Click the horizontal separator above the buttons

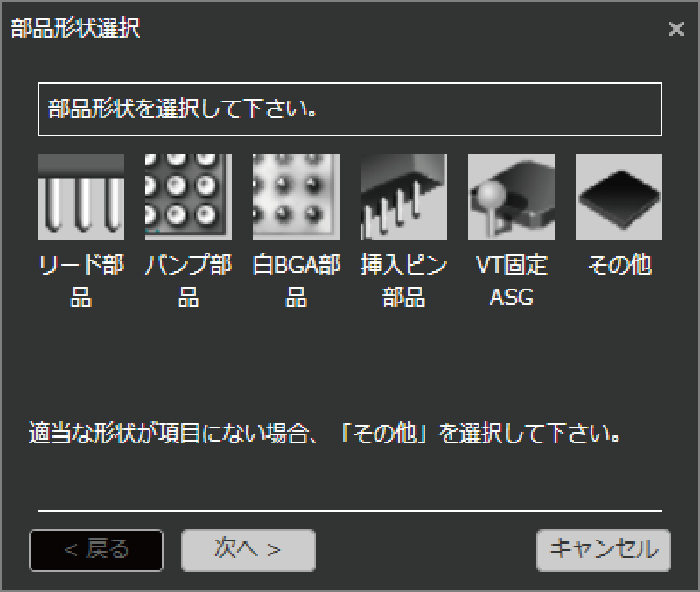point(350,511)
